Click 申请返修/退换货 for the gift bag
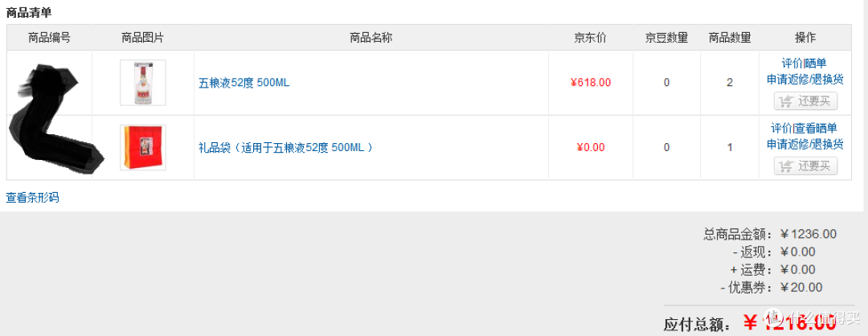The width and height of the screenshot is (868, 336). coord(805,144)
